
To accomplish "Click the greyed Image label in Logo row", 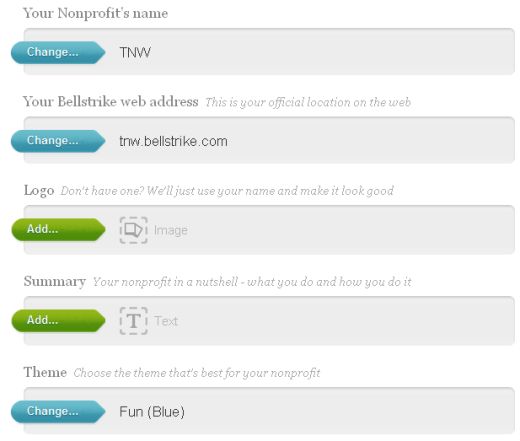I will (x=171, y=230).
